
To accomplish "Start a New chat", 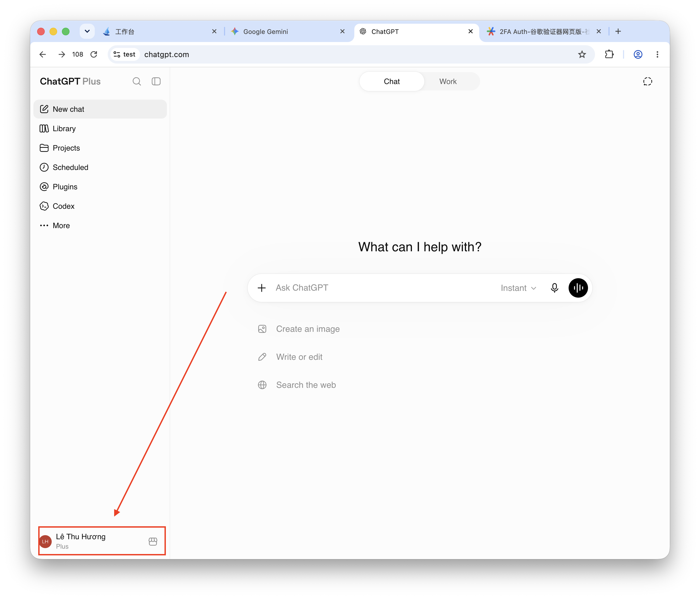I will pyautogui.click(x=100, y=109).
